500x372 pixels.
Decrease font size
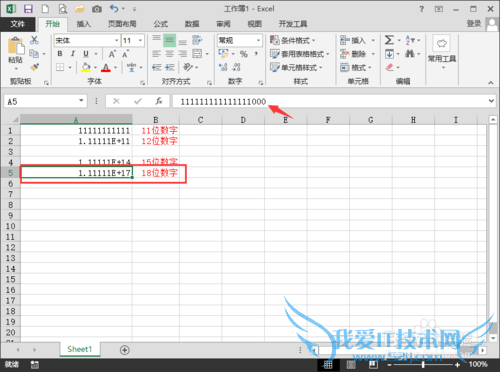[x=125, y=54]
